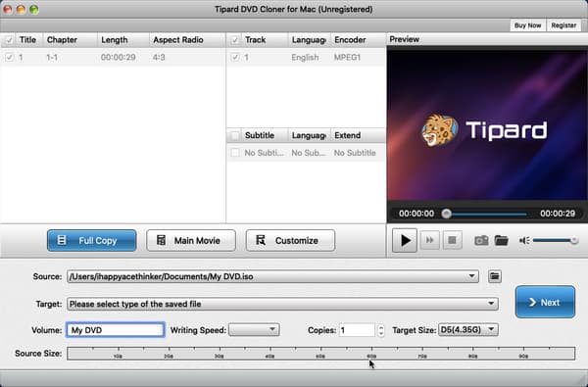Screen dimensions: 588x387
Task: Mute audio using the speaker icon
Action: click(x=524, y=240)
